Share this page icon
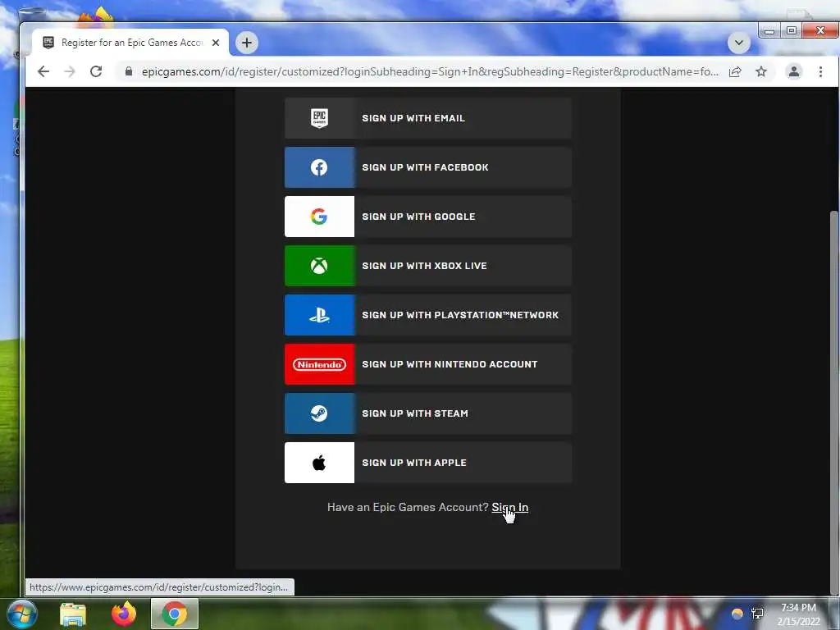Image resolution: width=840 pixels, height=630 pixels. tap(735, 72)
